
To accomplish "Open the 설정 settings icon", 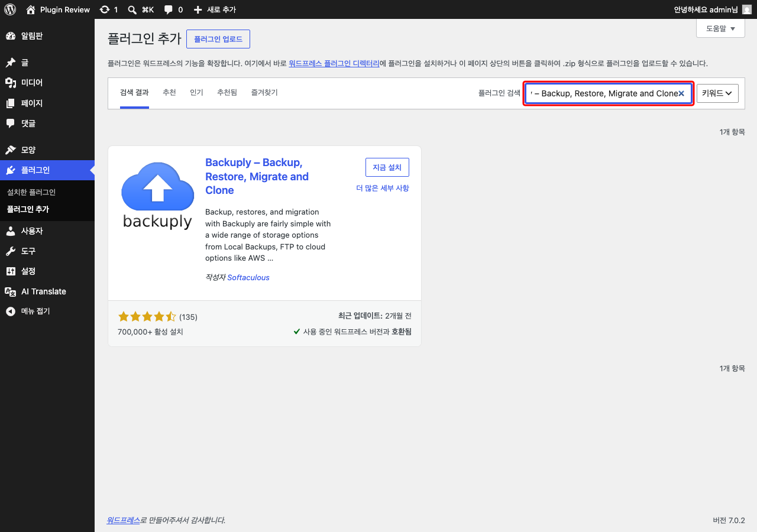I will (11, 271).
